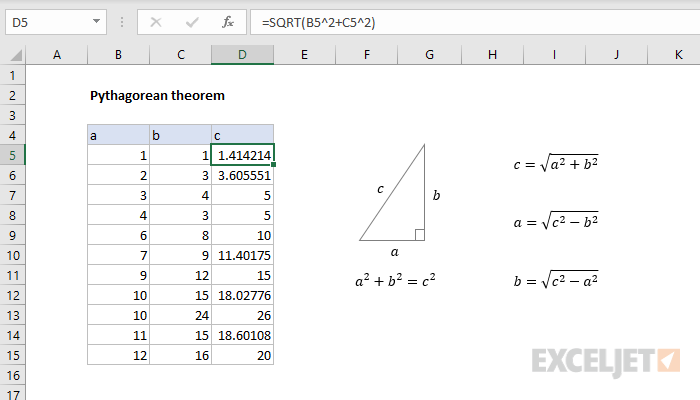Click cell D5 containing 1.414214
The width and height of the screenshot is (700, 400).
[242, 155]
